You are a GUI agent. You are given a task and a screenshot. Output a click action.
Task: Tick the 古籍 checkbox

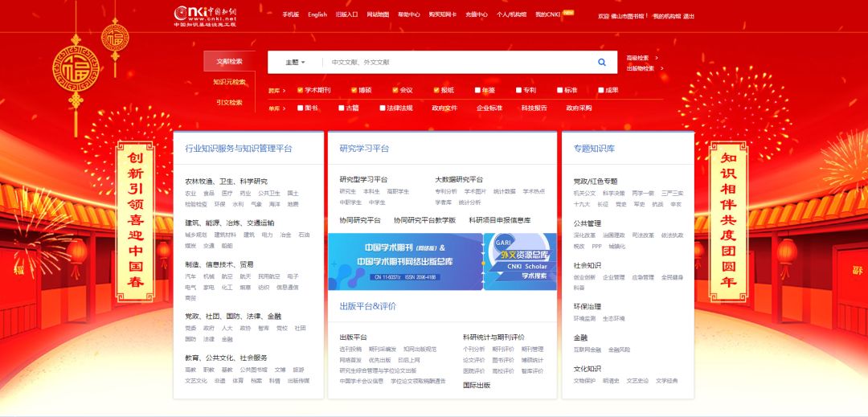click(342, 108)
